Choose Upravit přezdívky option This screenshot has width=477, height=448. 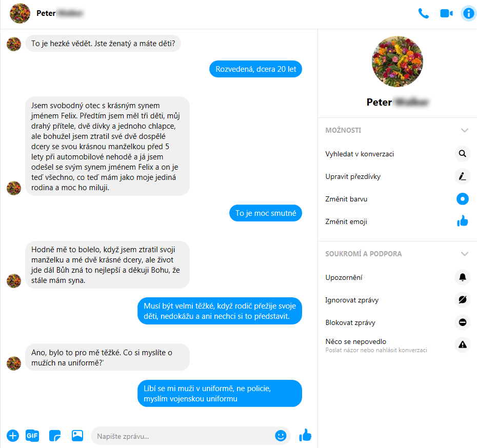click(x=396, y=176)
